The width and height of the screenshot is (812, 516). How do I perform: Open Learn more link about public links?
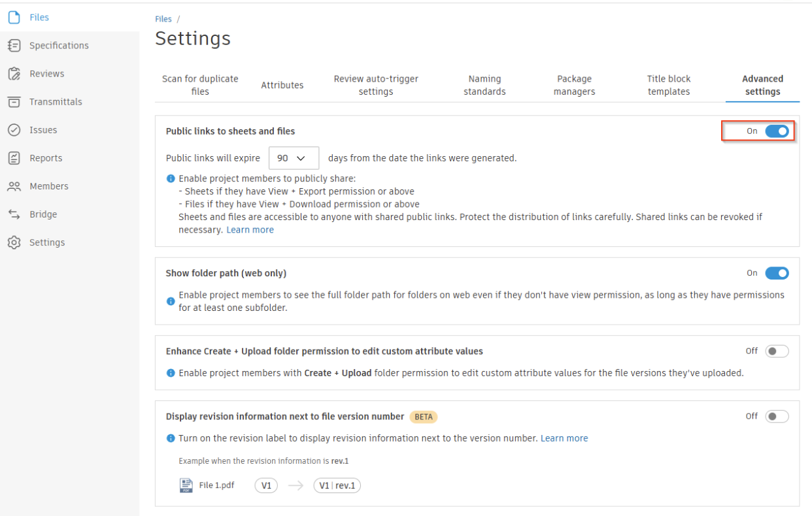coord(250,230)
